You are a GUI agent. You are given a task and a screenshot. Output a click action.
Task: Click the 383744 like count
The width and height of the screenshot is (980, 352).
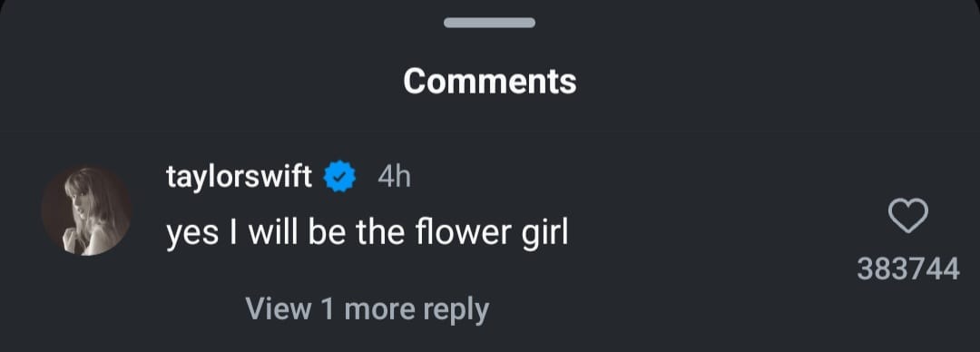pyautogui.click(x=908, y=269)
